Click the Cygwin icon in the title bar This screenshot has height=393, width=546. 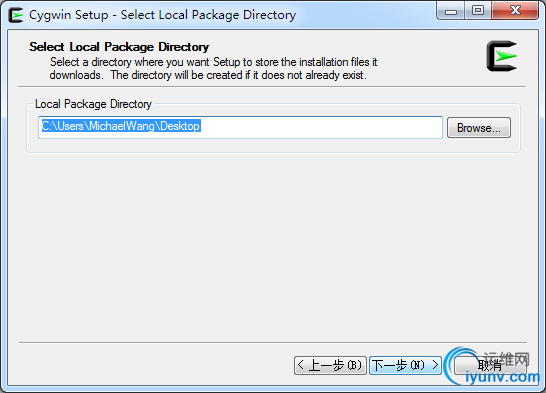[15, 15]
